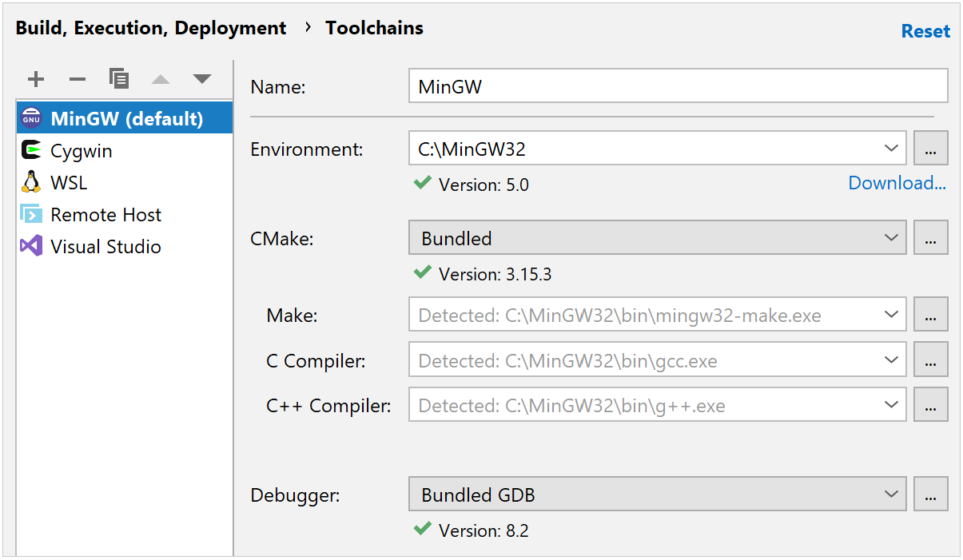
Task: Click the 'Version: 3.15.3' text
Action: 495,274
